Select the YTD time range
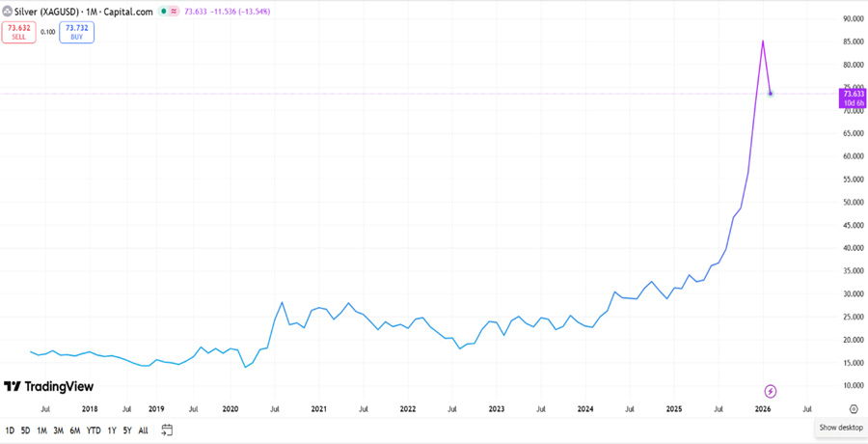 (94, 430)
